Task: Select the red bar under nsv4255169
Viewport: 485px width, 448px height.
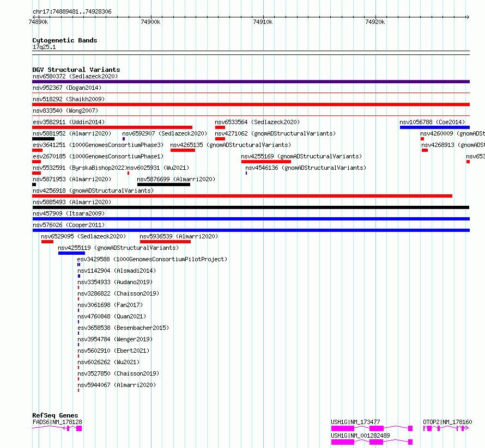Action: (266, 162)
